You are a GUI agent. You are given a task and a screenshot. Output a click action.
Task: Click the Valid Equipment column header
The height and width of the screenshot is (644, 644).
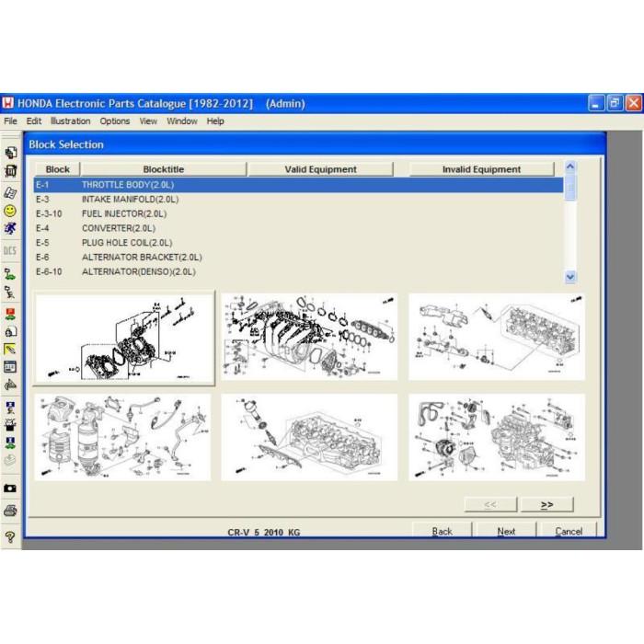click(320, 169)
